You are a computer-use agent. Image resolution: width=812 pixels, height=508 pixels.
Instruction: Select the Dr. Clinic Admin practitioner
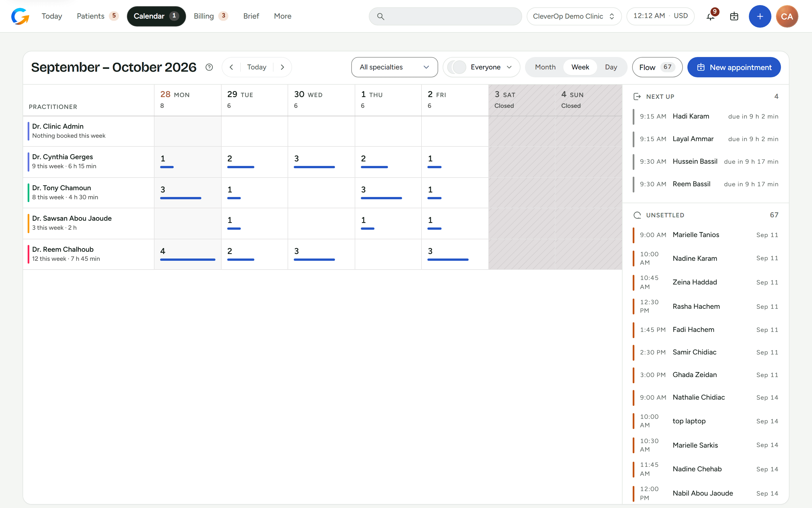pos(89,131)
